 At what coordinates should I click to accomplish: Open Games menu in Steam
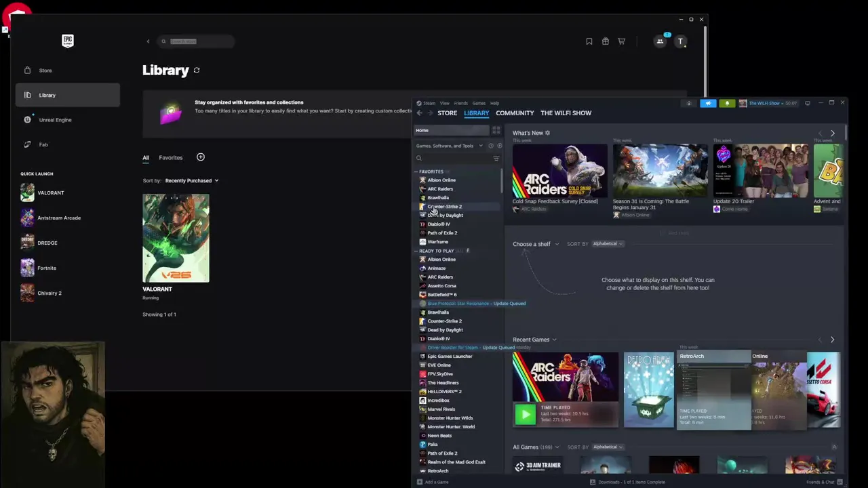coord(479,103)
